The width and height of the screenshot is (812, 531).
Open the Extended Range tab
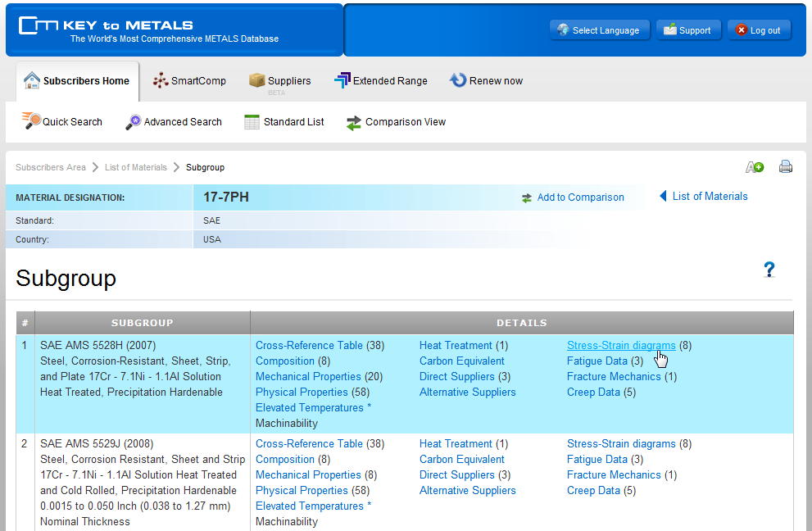coord(381,81)
